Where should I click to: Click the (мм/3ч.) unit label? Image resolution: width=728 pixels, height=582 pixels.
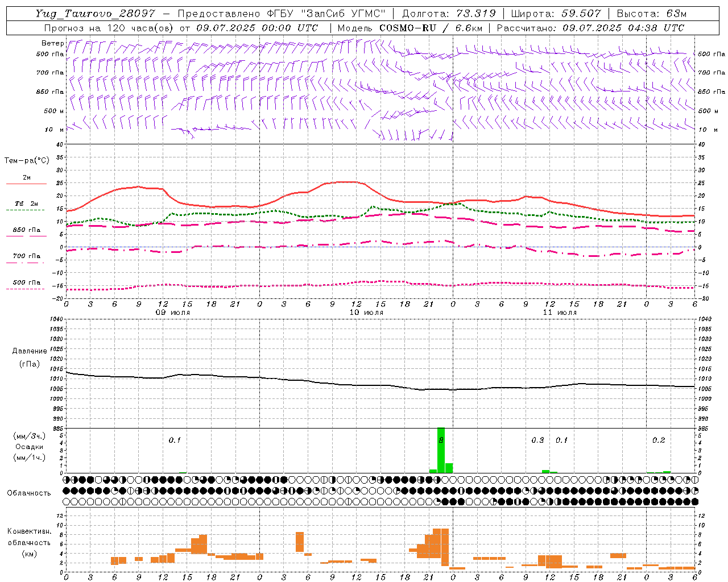click(29, 436)
